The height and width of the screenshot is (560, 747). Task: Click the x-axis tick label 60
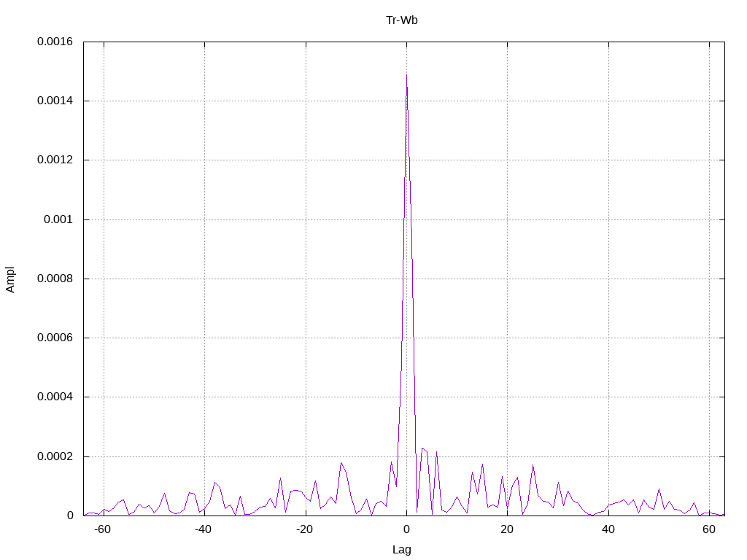click(x=709, y=529)
